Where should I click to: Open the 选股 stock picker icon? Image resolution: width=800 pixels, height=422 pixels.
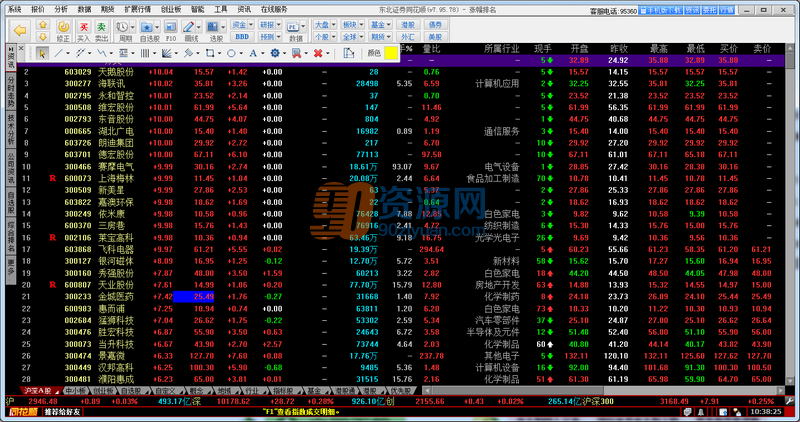click(213, 27)
